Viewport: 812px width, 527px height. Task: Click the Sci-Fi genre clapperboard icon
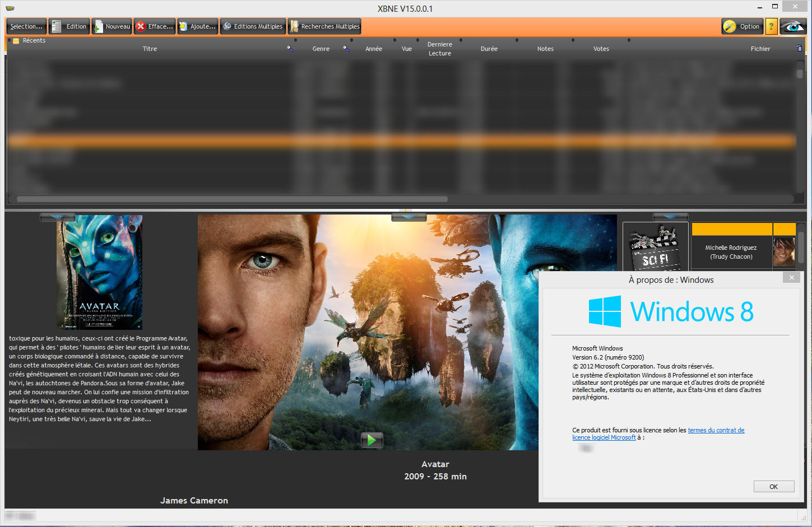656,248
